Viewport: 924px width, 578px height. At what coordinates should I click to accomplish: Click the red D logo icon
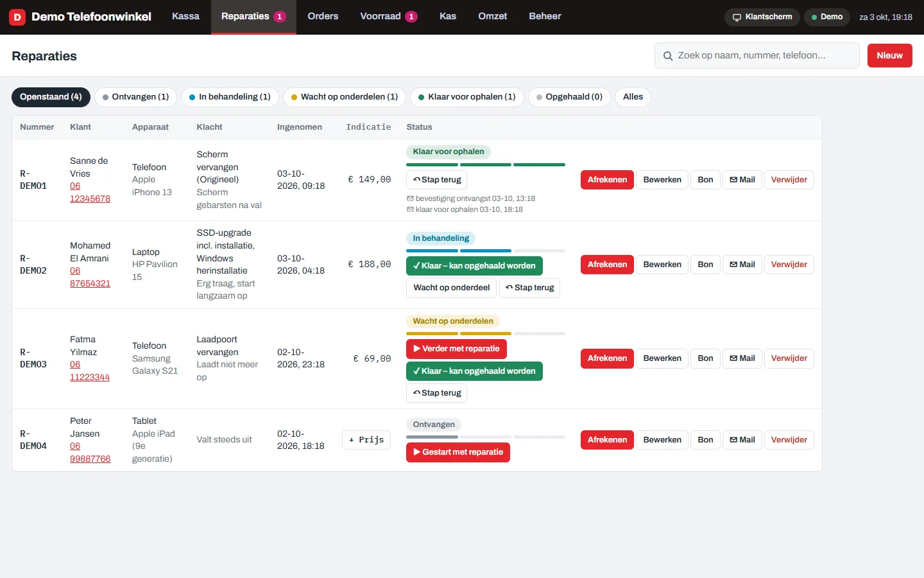pos(17,17)
